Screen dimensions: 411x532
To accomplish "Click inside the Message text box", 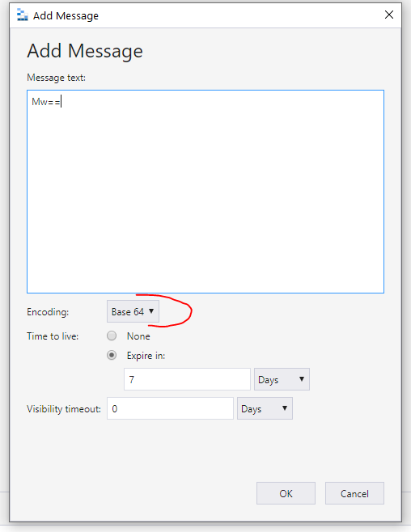I will click(x=205, y=192).
